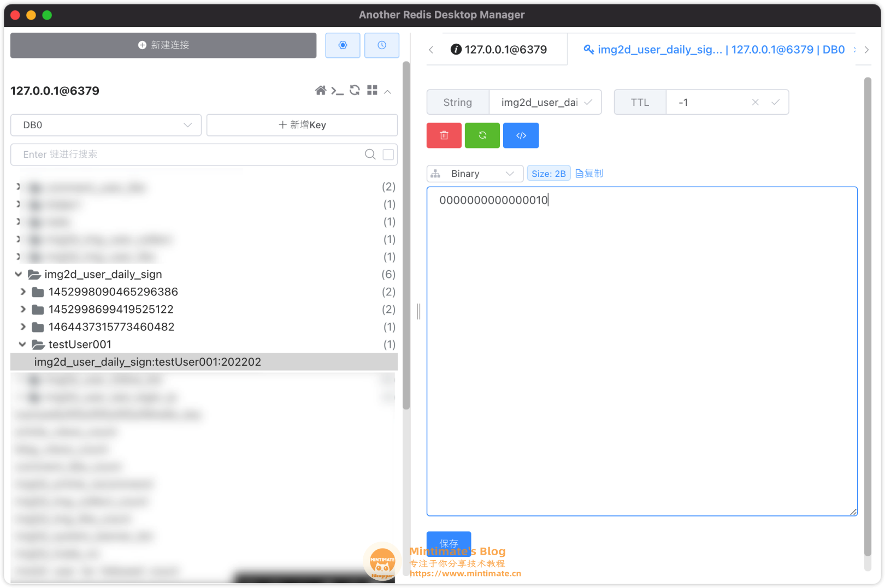
Task: Click the Size: 2B tag
Action: (x=548, y=174)
